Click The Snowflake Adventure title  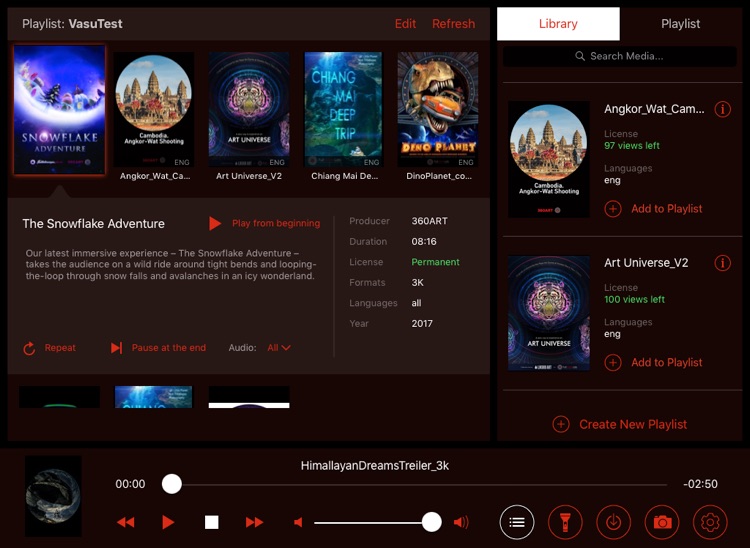(93, 224)
